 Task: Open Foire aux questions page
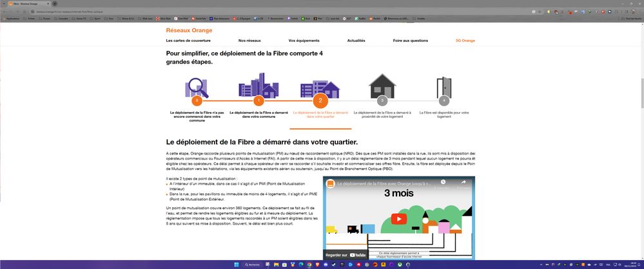[410, 41]
